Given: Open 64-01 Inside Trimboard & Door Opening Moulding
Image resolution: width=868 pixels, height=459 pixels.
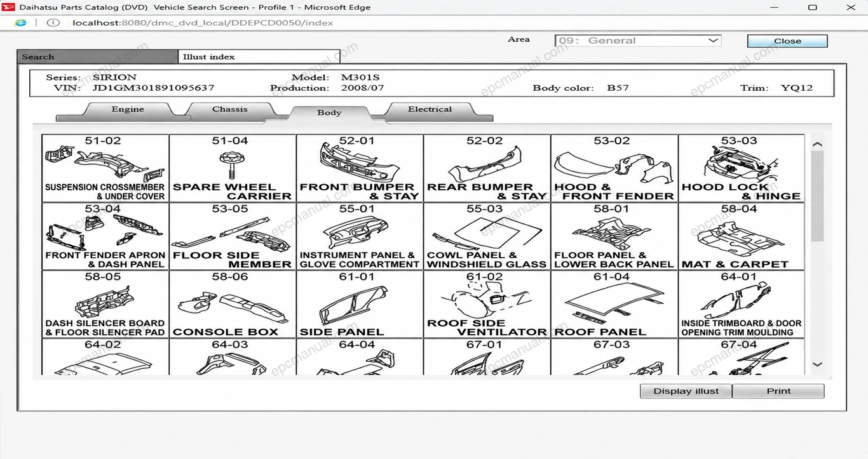Looking at the screenshot, I should (x=741, y=304).
